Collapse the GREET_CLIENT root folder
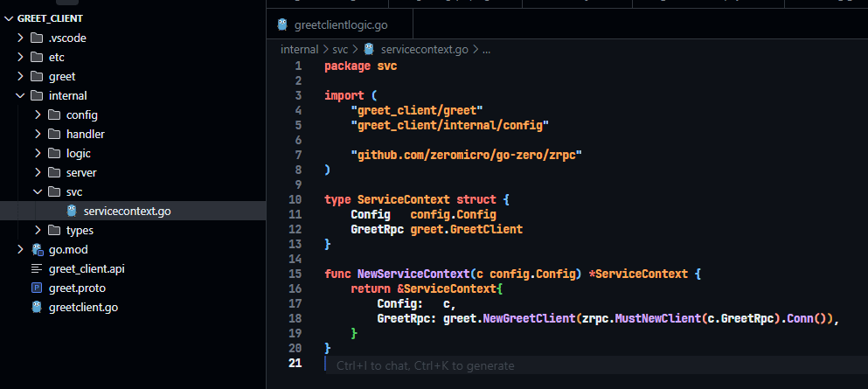This screenshot has width=868, height=389. (9, 17)
